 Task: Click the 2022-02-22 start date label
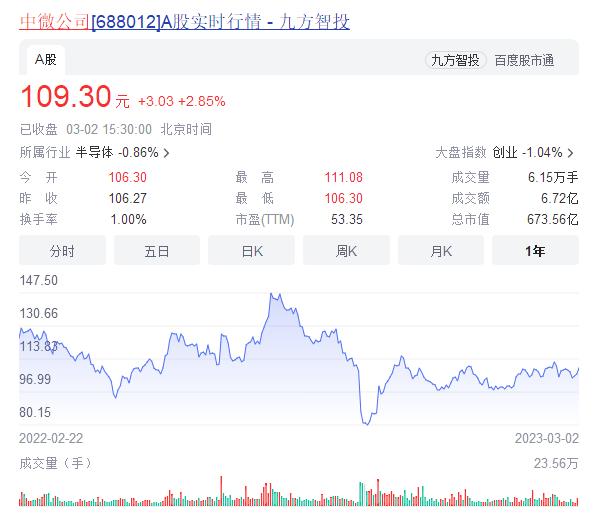click(51, 439)
